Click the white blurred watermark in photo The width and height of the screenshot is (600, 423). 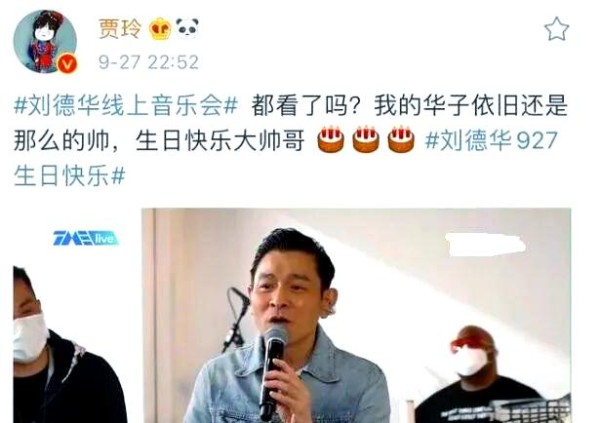coord(486,244)
